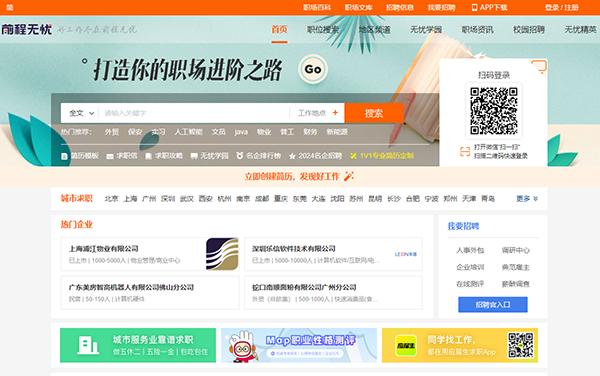Open 企业培训 service link
This screenshot has width=600, height=376.
470,267
